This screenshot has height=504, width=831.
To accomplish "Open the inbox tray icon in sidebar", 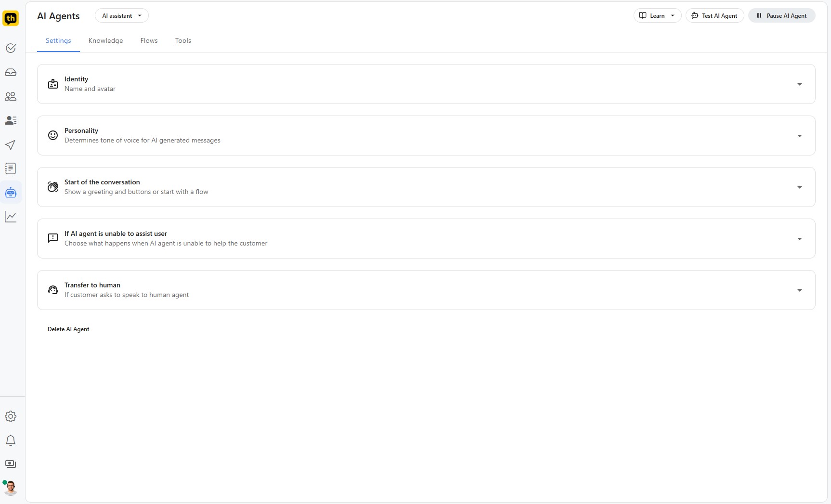I will point(11,72).
